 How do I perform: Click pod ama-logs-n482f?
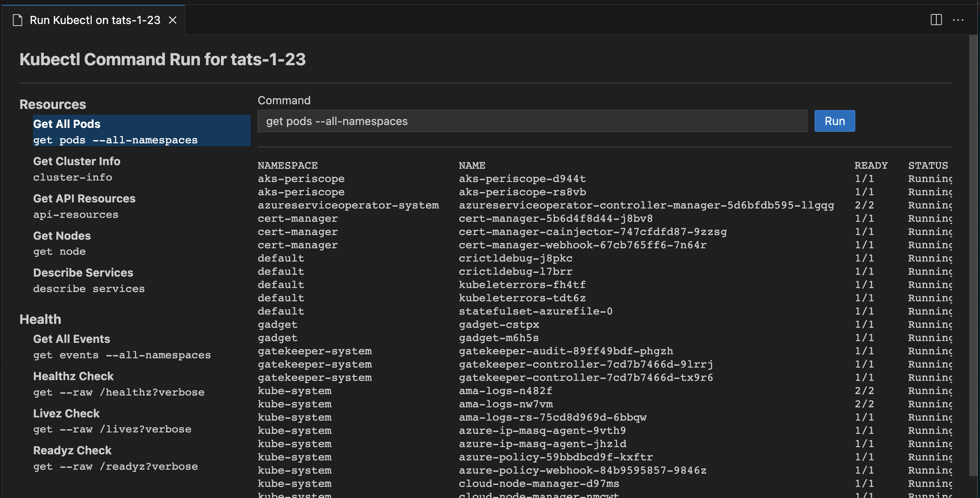[506, 391]
